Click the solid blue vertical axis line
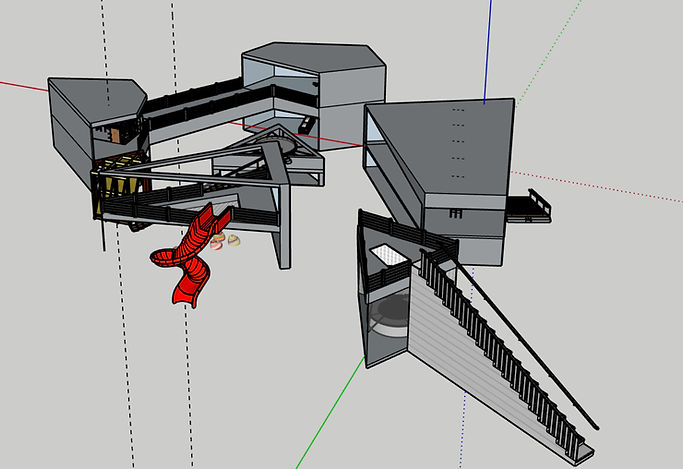 pyautogui.click(x=487, y=51)
